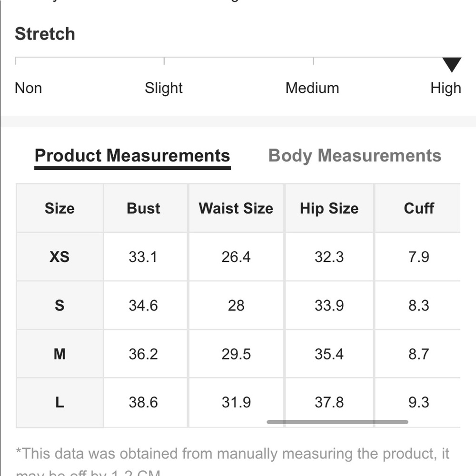This screenshot has width=476, height=476.
Task: Click the Size column header
Action: tap(59, 208)
